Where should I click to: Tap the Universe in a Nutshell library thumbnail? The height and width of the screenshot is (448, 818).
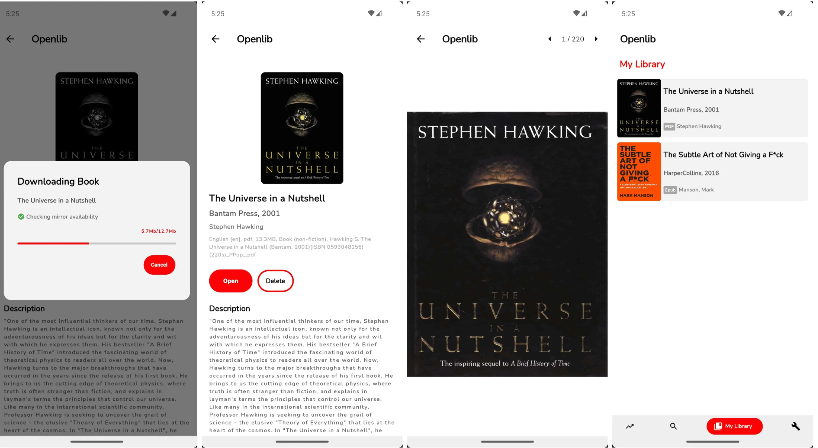pos(639,108)
